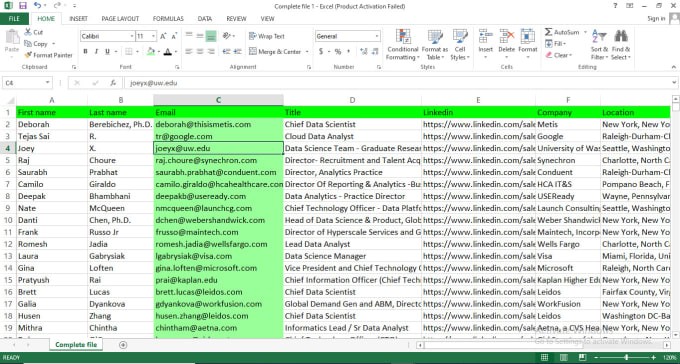Image resolution: width=680 pixels, height=364 pixels.
Task: Open the number format General dropdown
Action: 377,36
